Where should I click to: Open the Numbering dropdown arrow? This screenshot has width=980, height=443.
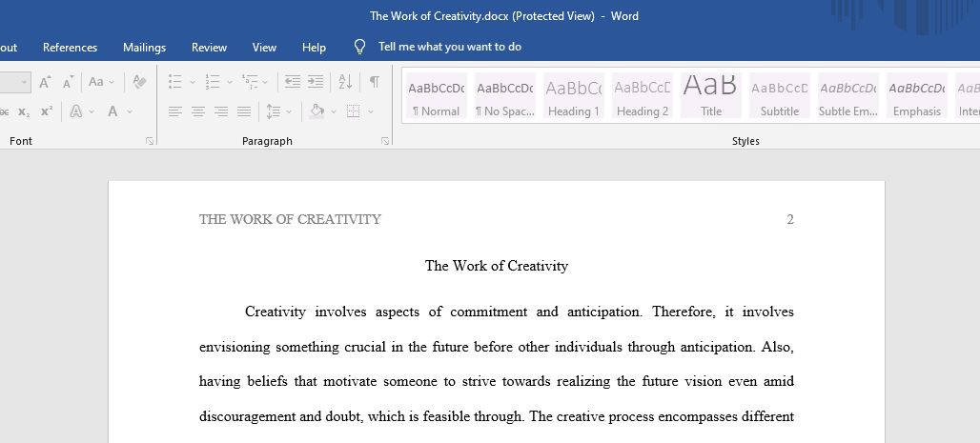pyautogui.click(x=230, y=82)
